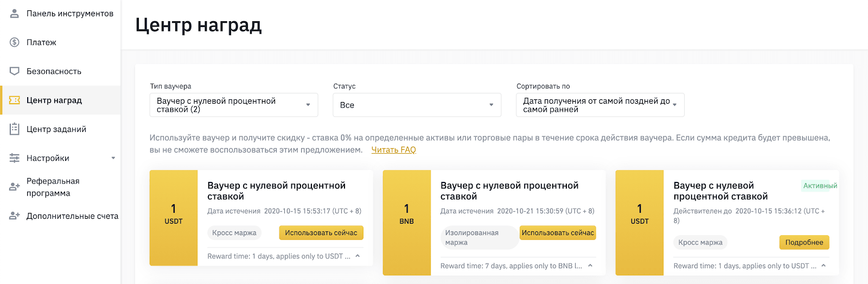Click the Настройки sliders icon
This screenshot has width=868, height=284.
tap(15, 158)
